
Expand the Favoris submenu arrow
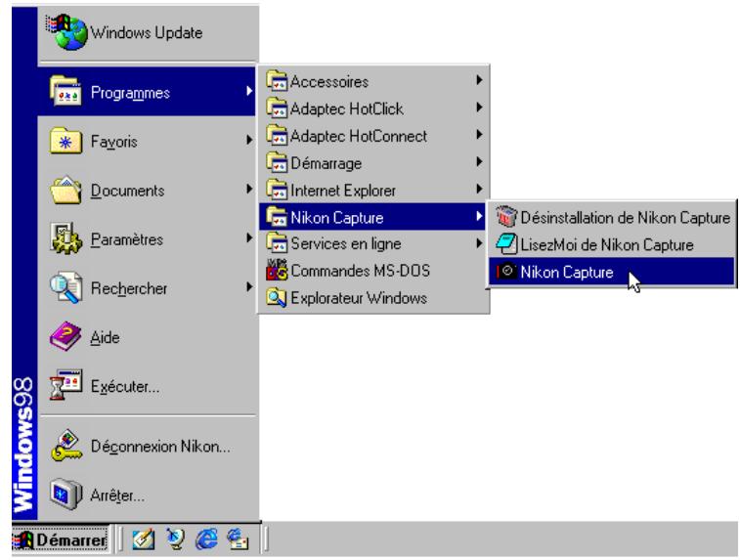pyautogui.click(x=249, y=140)
